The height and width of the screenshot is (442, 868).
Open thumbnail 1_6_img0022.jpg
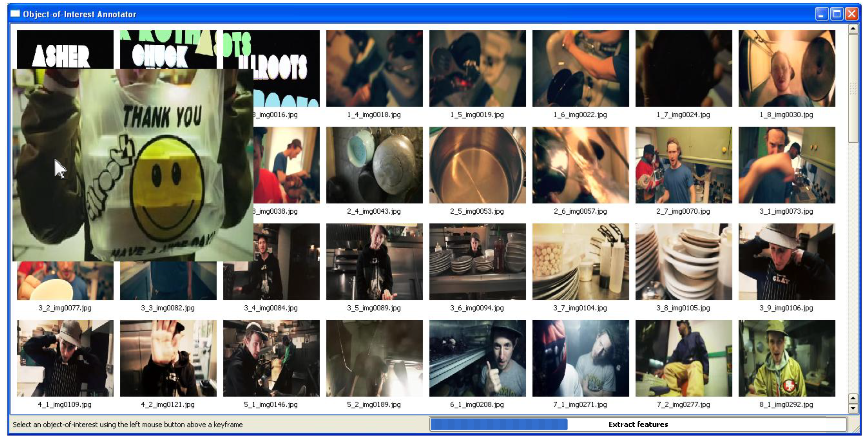(x=580, y=68)
